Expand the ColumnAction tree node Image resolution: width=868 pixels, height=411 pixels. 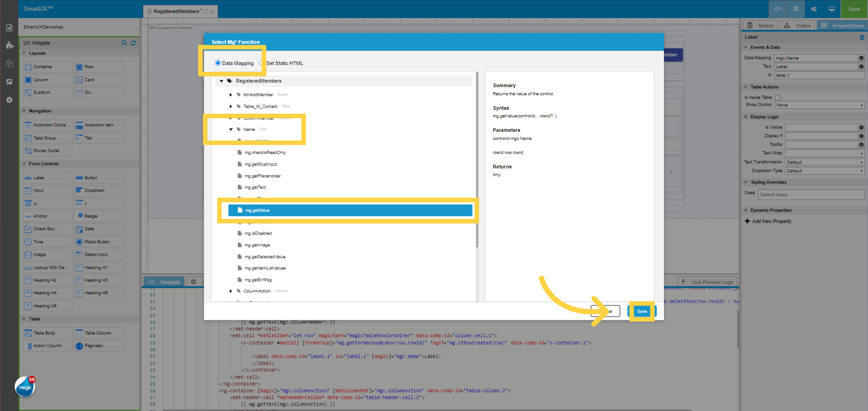(x=231, y=291)
